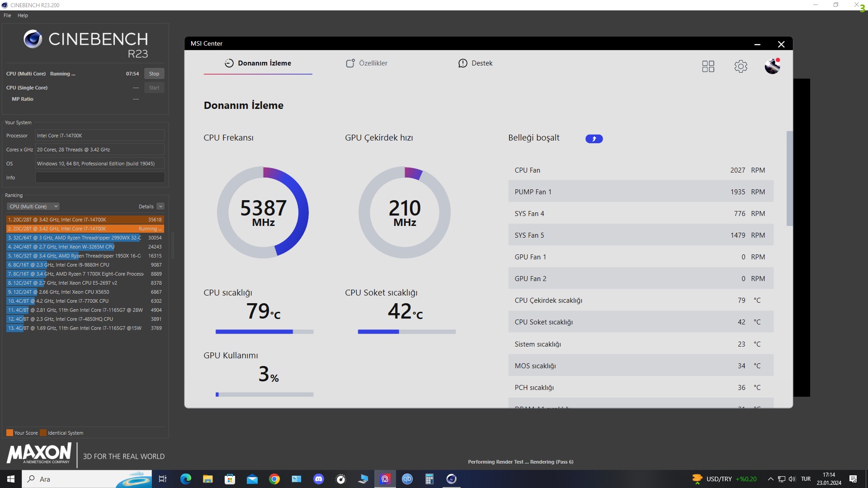Open Discord from the taskbar
868x488 pixels.
point(319,479)
